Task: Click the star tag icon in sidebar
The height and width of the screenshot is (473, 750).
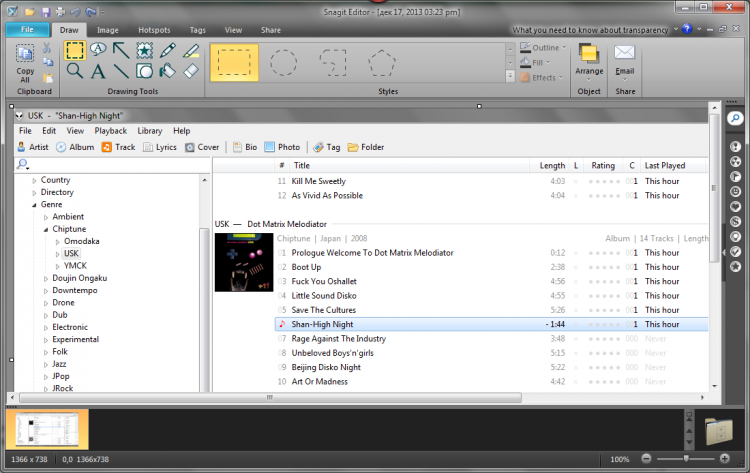Action: 735,266
